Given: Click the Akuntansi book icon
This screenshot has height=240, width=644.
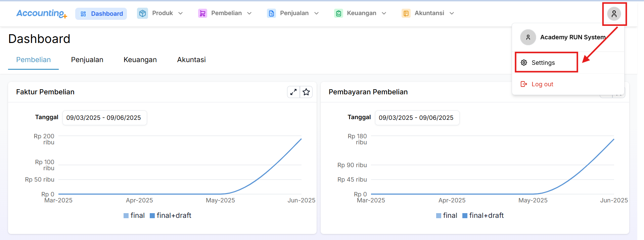Looking at the screenshot, I should (406, 13).
